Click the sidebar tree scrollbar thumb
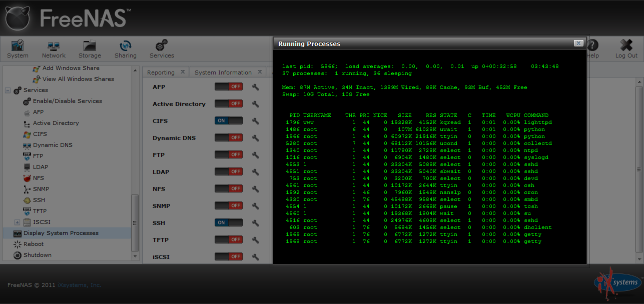 [135, 222]
